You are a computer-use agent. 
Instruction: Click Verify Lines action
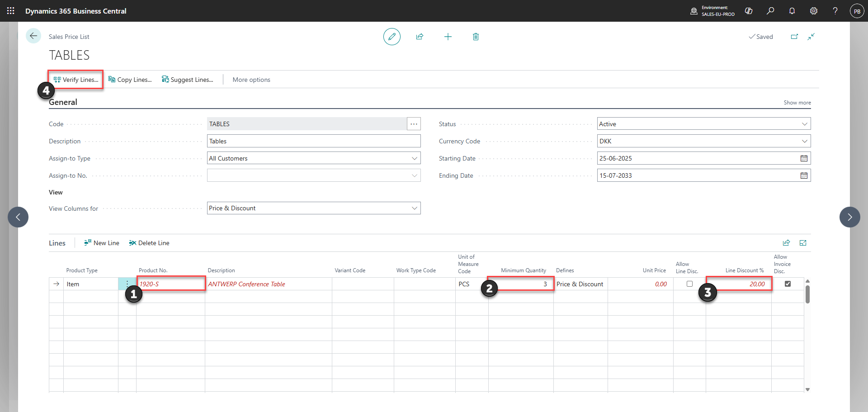tap(76, 80)
